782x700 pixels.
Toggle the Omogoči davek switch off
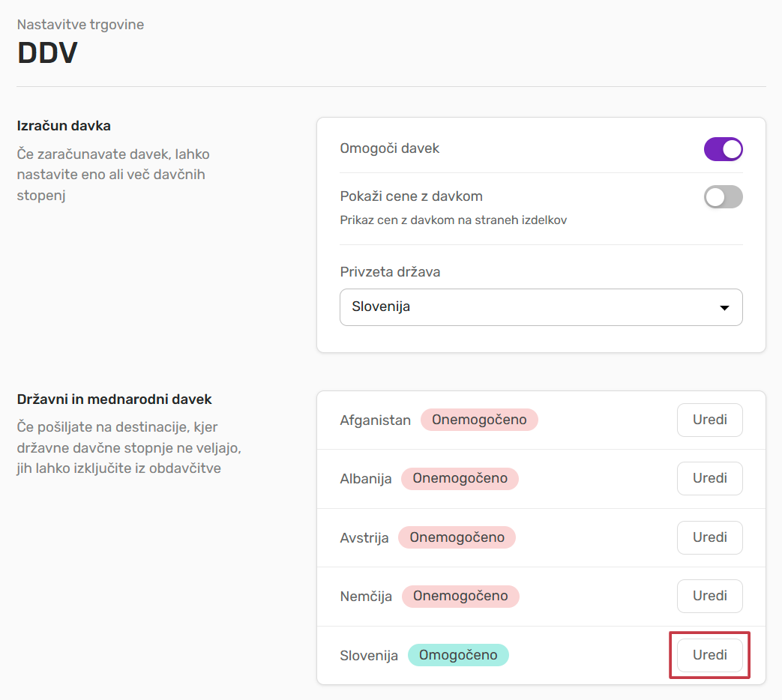pyautogui.click(x=723, y=149)
